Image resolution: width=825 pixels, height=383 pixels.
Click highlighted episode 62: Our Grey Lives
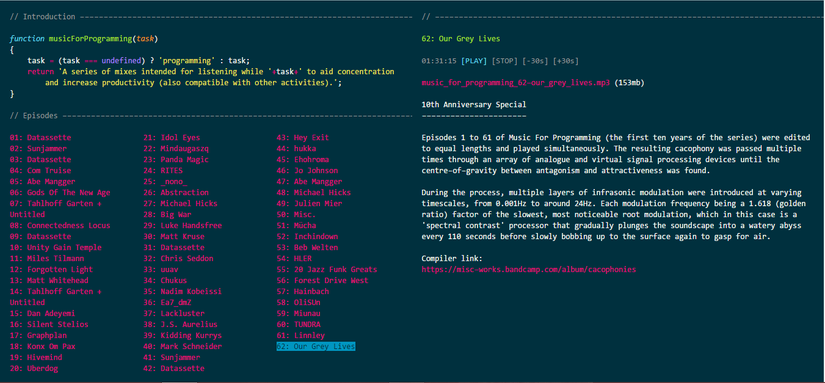316,346
